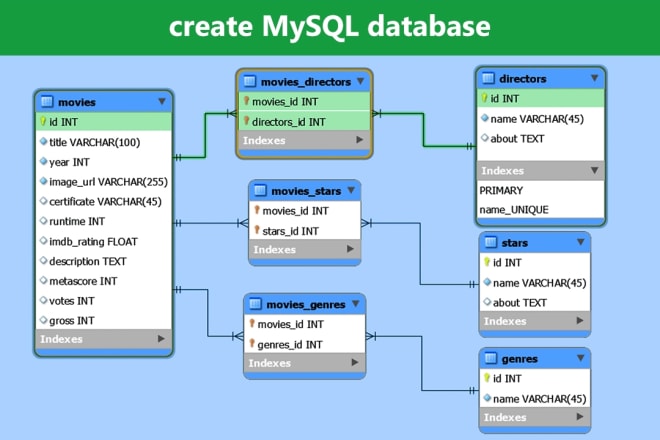Click primary key icon of movies id
660x440 pixels.
[x=43, y=122]
